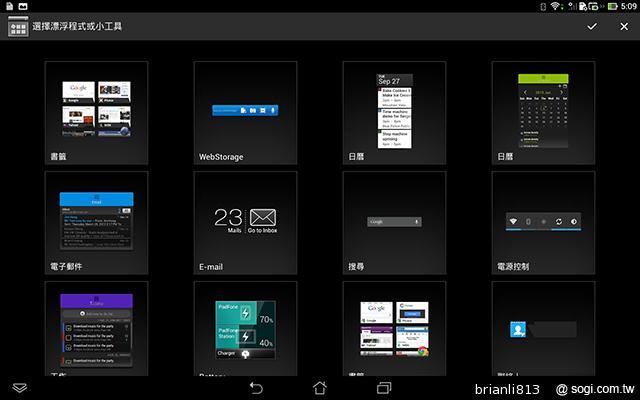This screenshot has width=640, height=400.
Task: Tap the Android back navigation button
Action: click(256, 388)
